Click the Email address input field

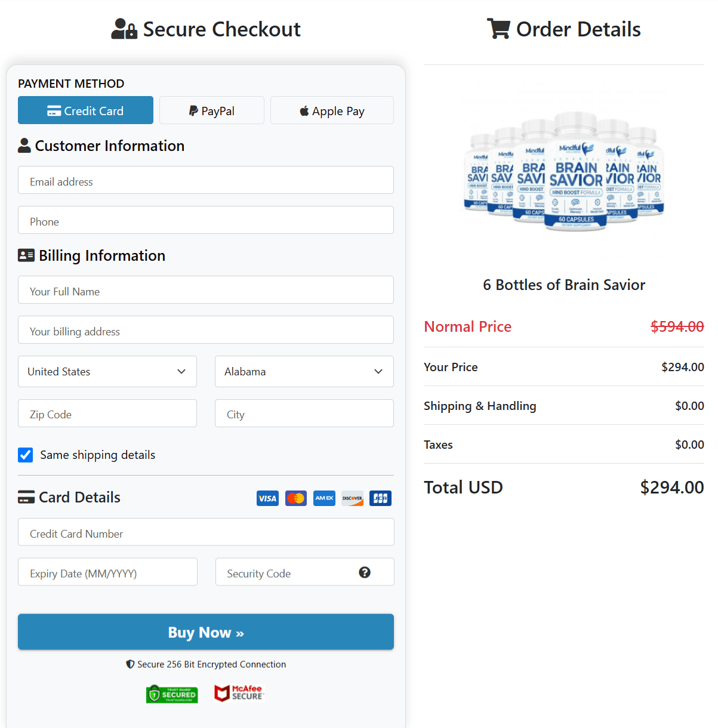(x=205, y=180)
